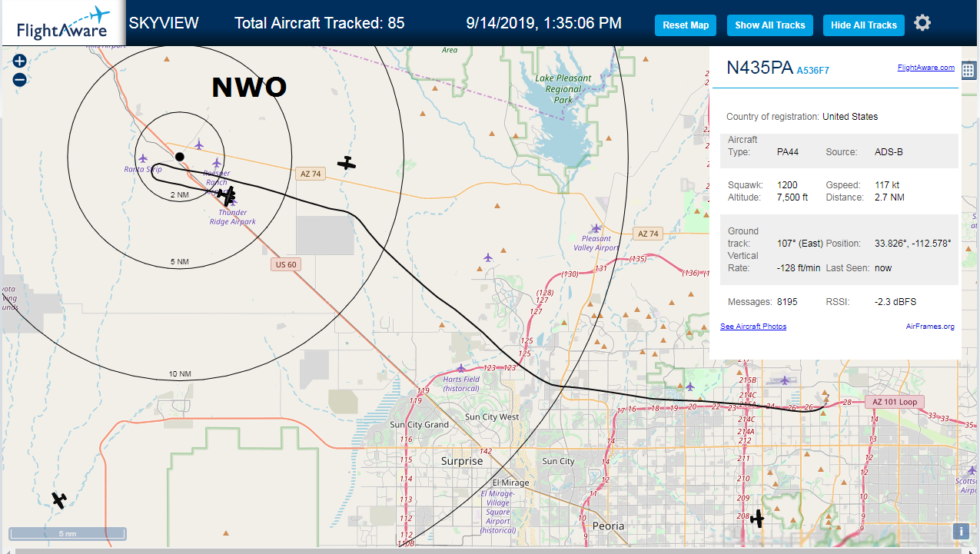Click the Pleasant Valley Airport marker

(596, 228)
